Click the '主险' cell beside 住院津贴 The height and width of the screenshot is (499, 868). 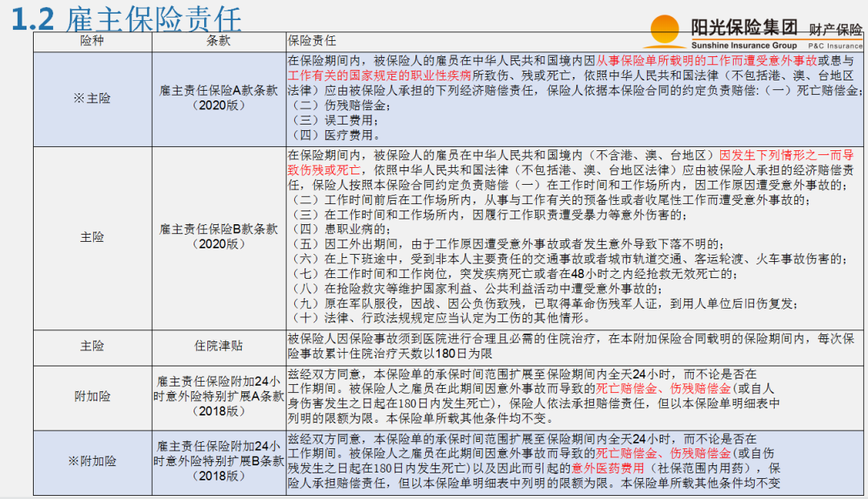tap(92, 346)
